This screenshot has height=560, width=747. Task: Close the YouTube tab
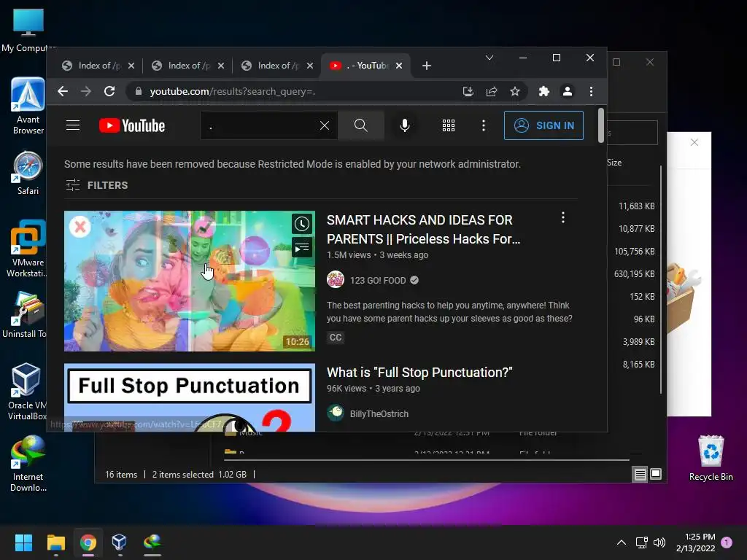[399, 66]
